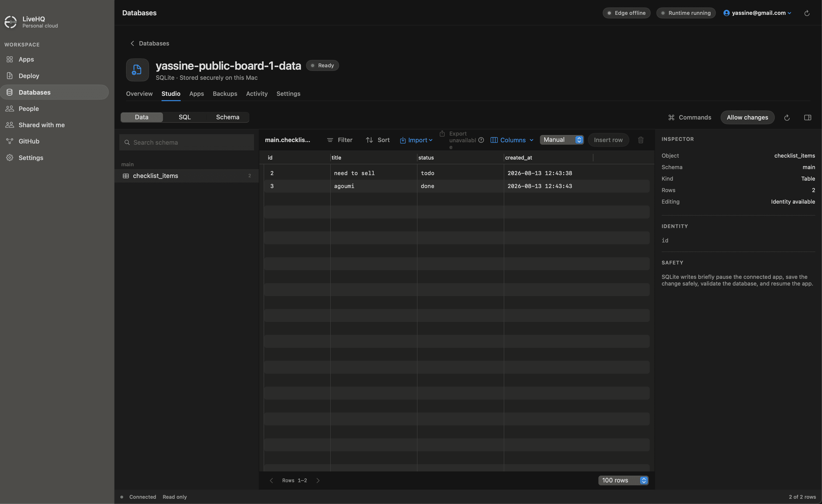Click the main.checklis... table name label

pyautogui.click(x=287, y=140)
